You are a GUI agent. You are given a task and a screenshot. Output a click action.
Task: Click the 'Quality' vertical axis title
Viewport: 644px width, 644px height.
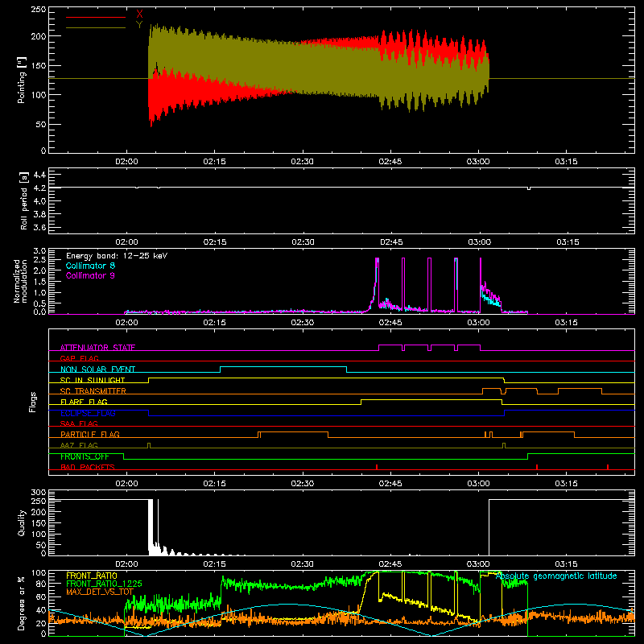point(22,522)
